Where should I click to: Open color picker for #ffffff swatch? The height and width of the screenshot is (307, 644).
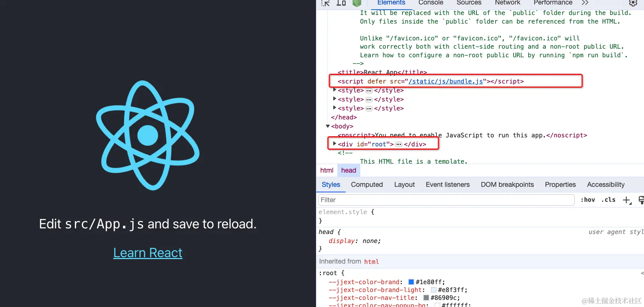pyautogui.click(x=437, y=305)
